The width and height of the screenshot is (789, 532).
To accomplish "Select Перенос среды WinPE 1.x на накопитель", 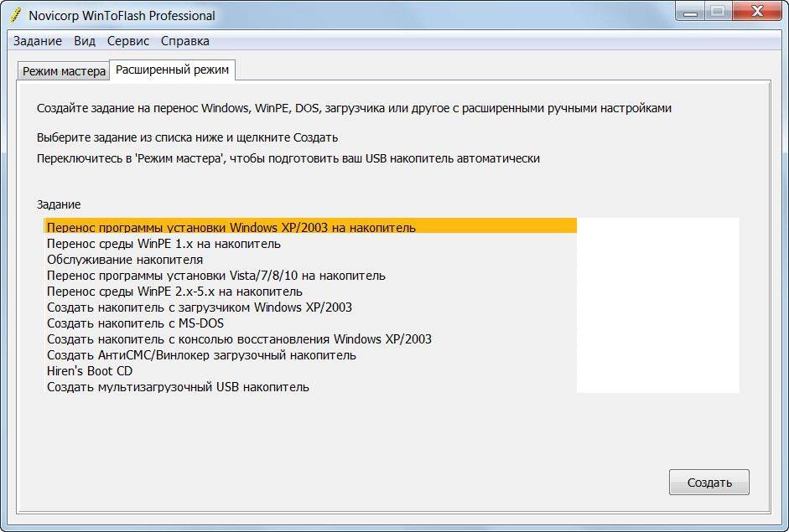I will pyautogui.click(x=310, y=244).
